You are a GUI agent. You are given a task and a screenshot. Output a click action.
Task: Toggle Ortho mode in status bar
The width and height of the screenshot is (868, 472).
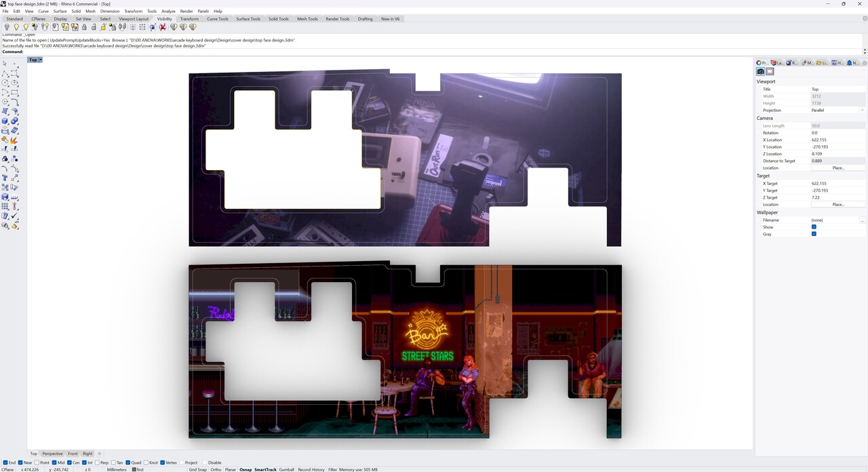coord(216,469)
